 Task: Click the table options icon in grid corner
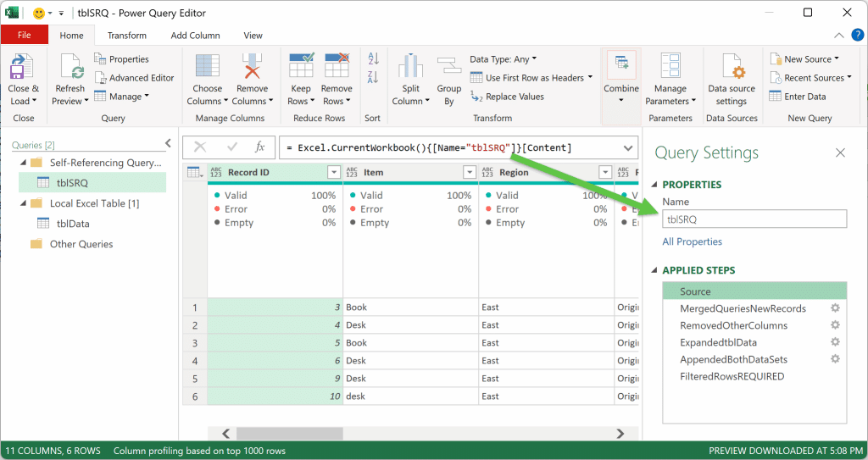[195, 173]
